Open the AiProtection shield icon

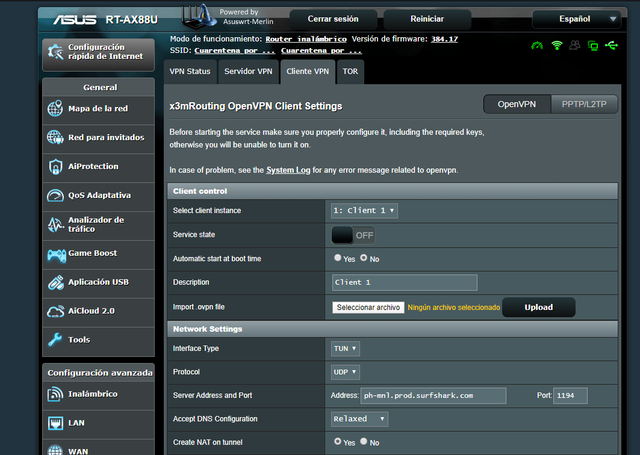point(55,166)
